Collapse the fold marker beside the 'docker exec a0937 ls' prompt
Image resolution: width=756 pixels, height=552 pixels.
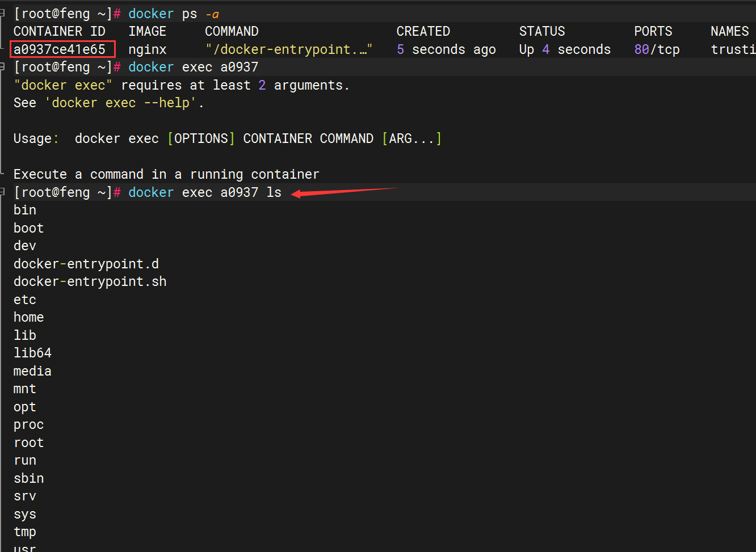[x=2, y=192]
